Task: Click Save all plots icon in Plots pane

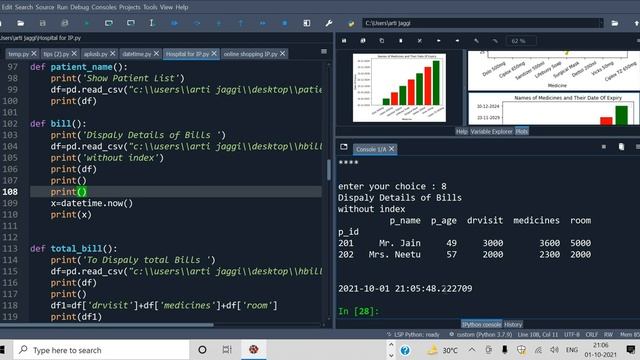Action: pos(363,41)
